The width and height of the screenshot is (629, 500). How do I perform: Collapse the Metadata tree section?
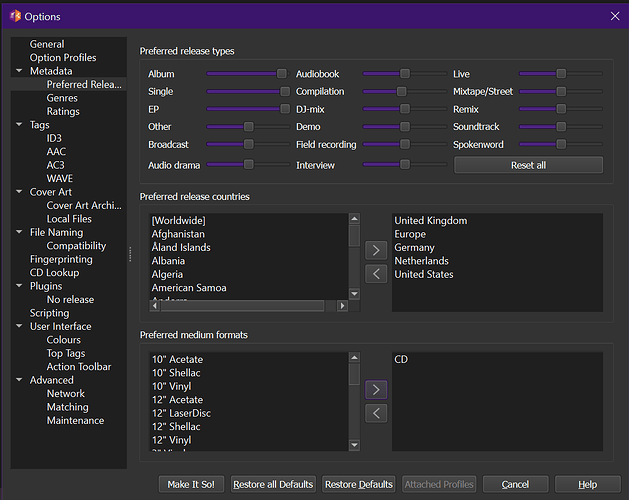[x=19, y=71]
